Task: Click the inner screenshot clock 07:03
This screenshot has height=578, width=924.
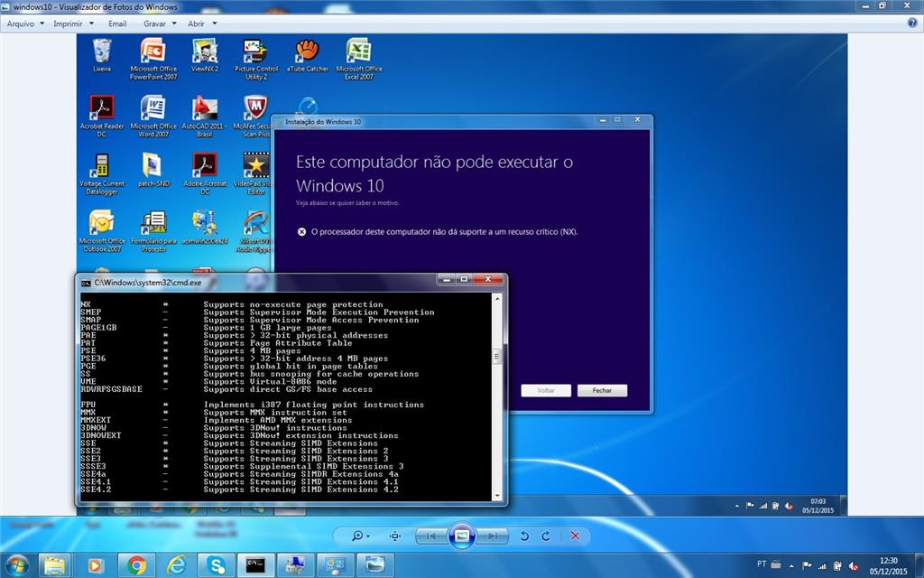Action: (x=818, y=501)
